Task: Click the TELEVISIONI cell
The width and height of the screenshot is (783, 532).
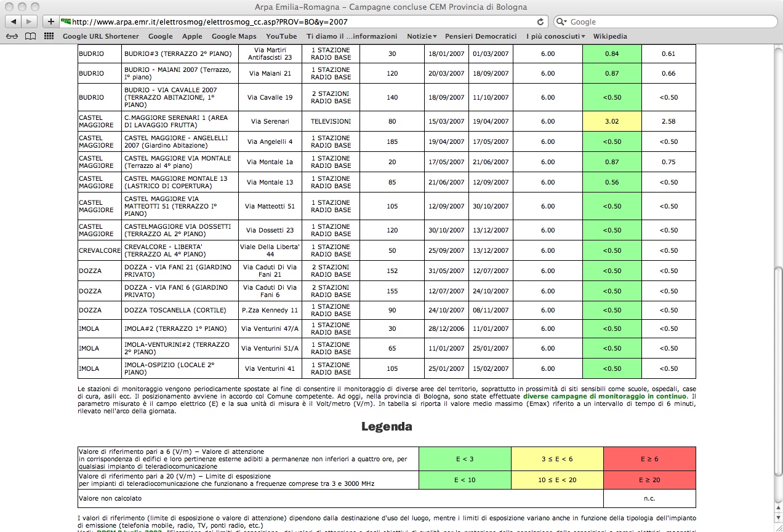Action: coord(331,121)
